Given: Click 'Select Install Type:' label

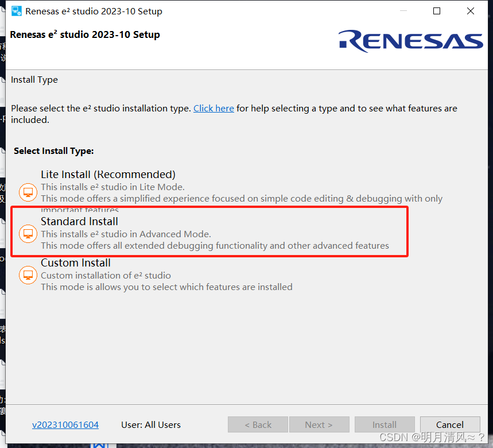Looking at the screenshot, I should pyautogui.click(x=54, y=151).
